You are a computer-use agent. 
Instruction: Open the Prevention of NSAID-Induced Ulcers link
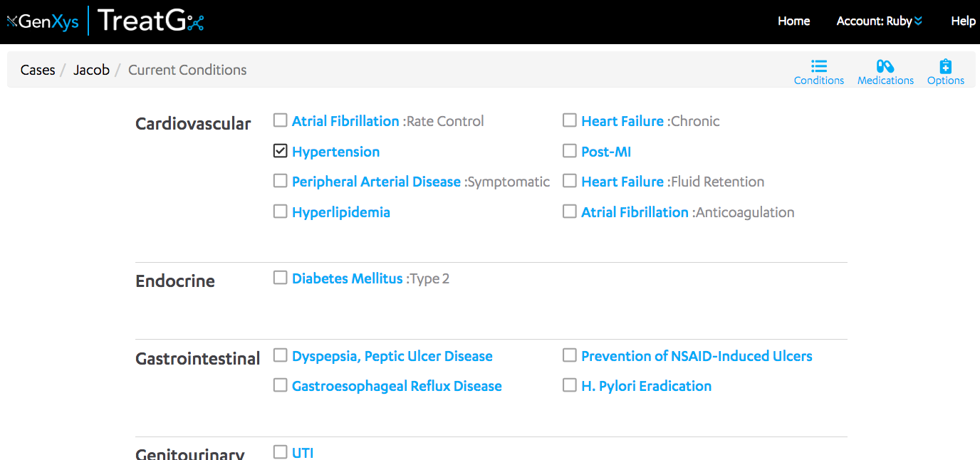pyautogui.click(x=697, y=356)
